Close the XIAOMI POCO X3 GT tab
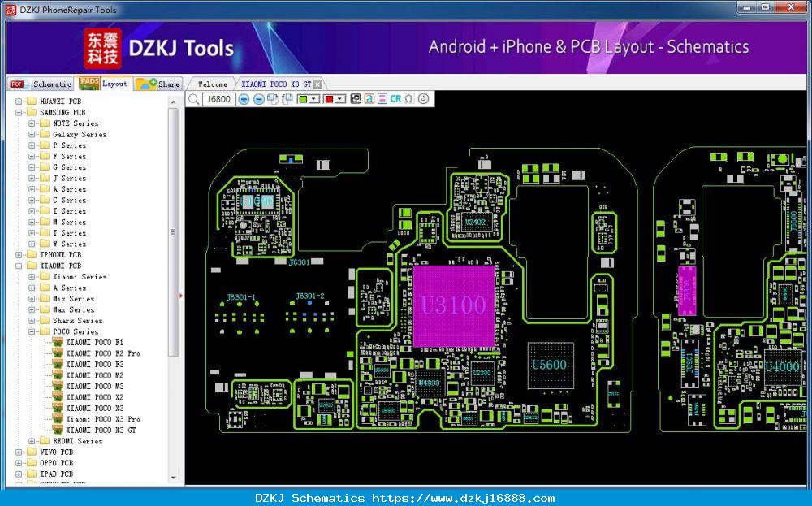 [317, 84]
